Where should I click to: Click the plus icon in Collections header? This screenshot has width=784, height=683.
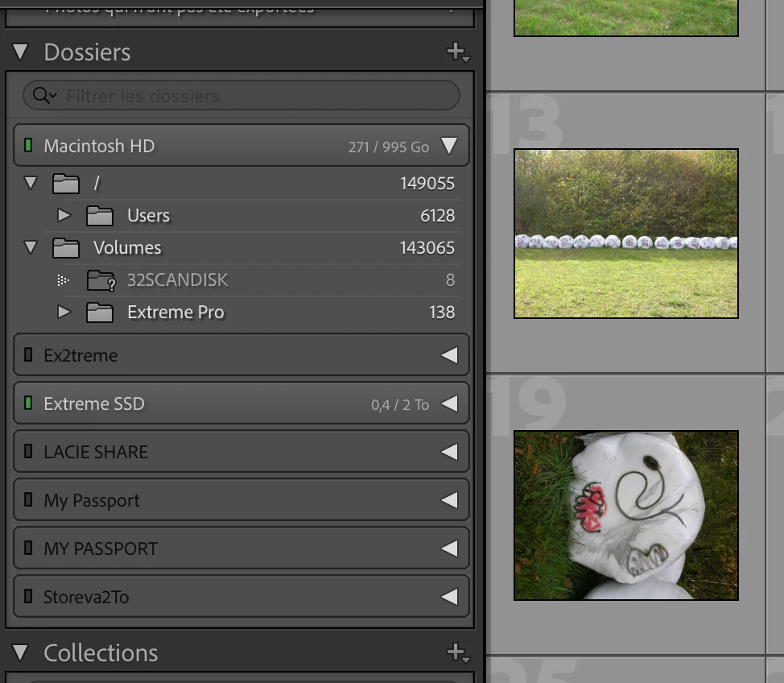(x=458, y=652)
